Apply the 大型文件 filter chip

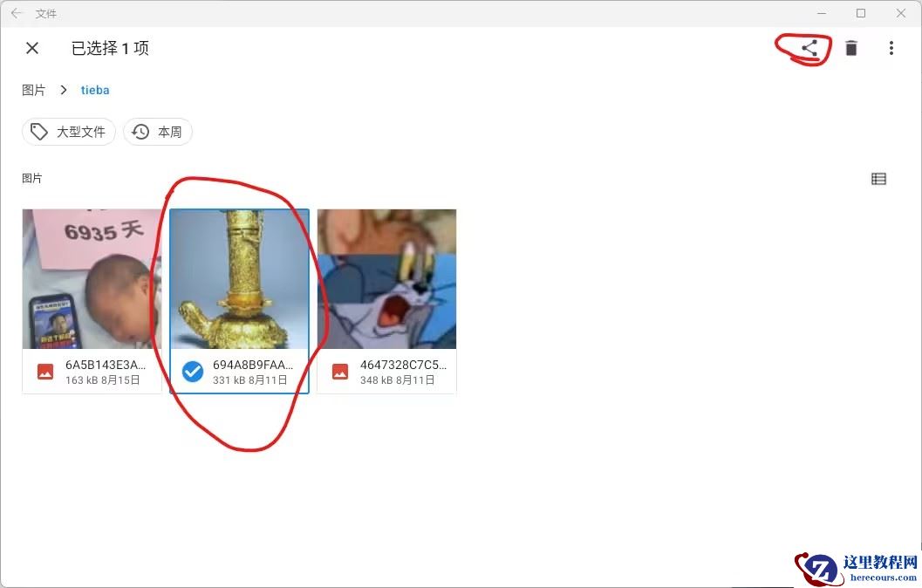69,132
